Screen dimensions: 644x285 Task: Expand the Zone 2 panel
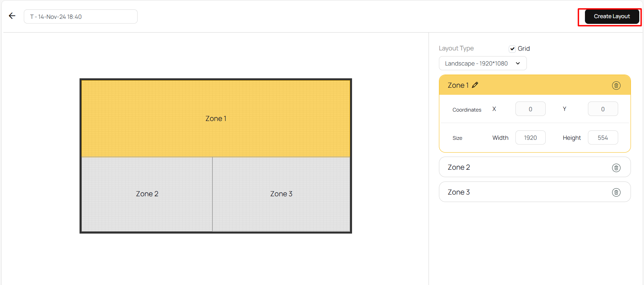point(524,167)
